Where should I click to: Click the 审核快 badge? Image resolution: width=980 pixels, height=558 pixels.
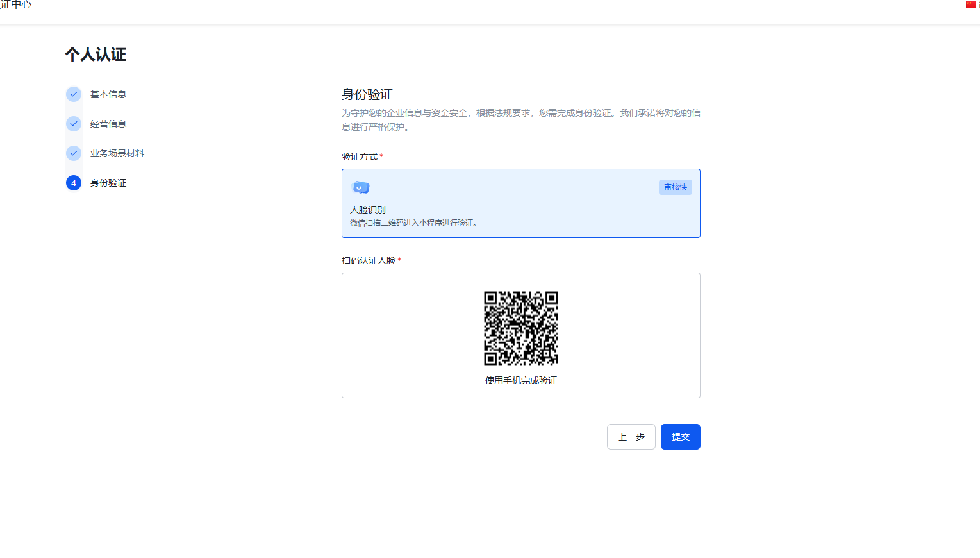(x=676, y=187)
